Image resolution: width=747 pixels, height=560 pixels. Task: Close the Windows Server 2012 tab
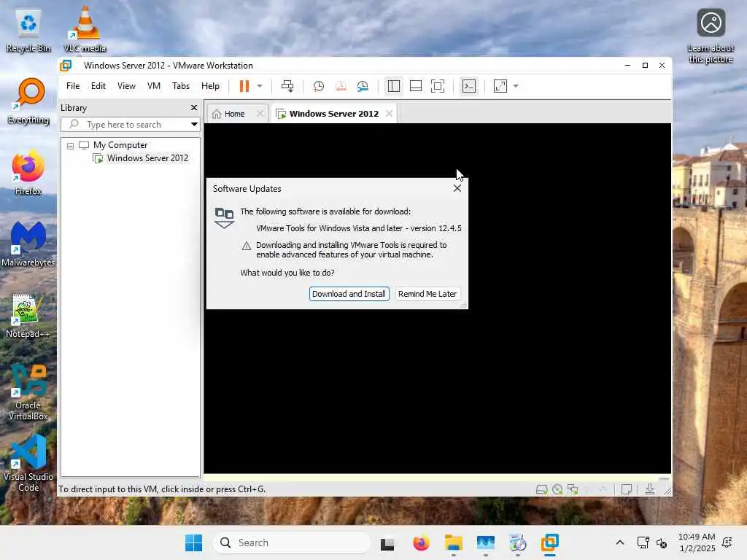(x=390, y=113)
